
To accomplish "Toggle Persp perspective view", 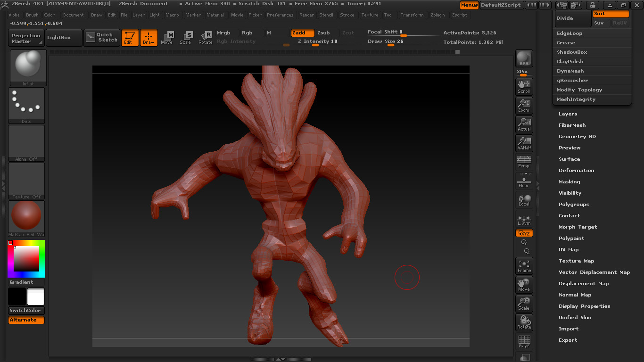I will [x=524, y=162].
